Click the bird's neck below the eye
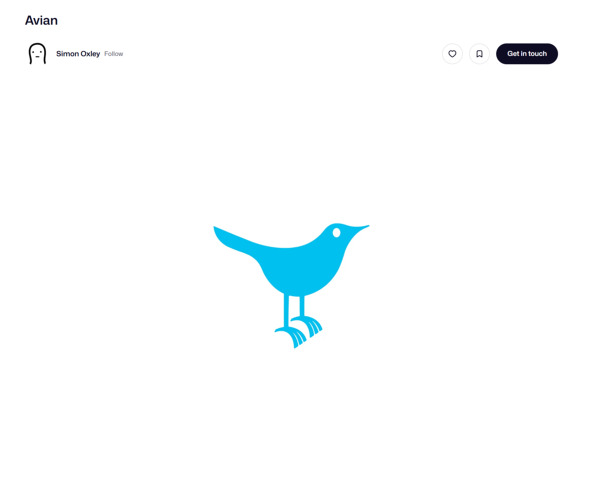This screenshot has width=590, height=478. coord(335,250)
